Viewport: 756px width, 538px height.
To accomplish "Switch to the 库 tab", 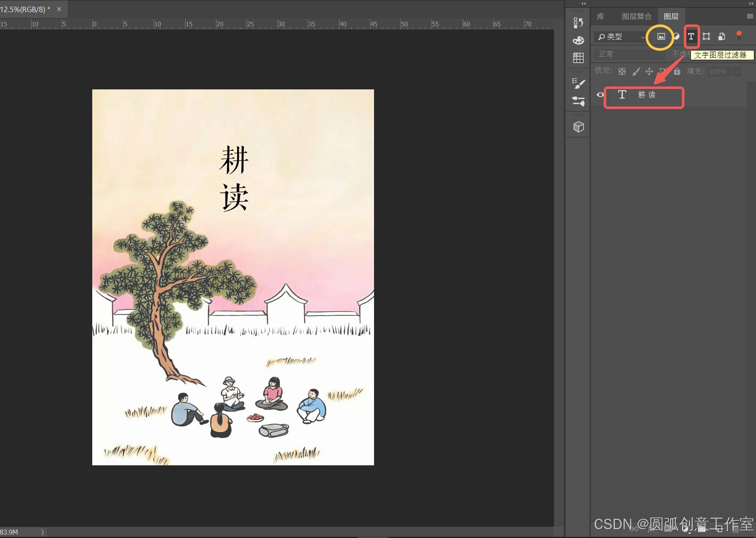I will (600, 16).
